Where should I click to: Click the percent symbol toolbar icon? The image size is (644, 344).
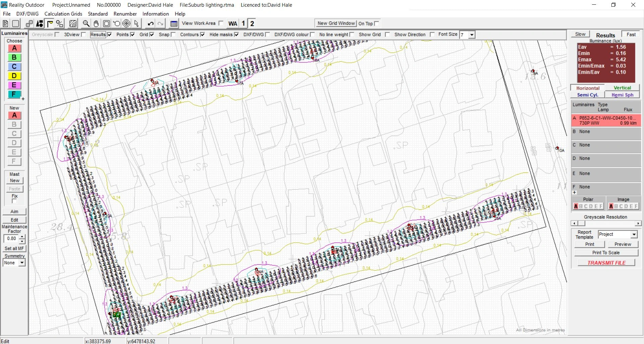60,23
